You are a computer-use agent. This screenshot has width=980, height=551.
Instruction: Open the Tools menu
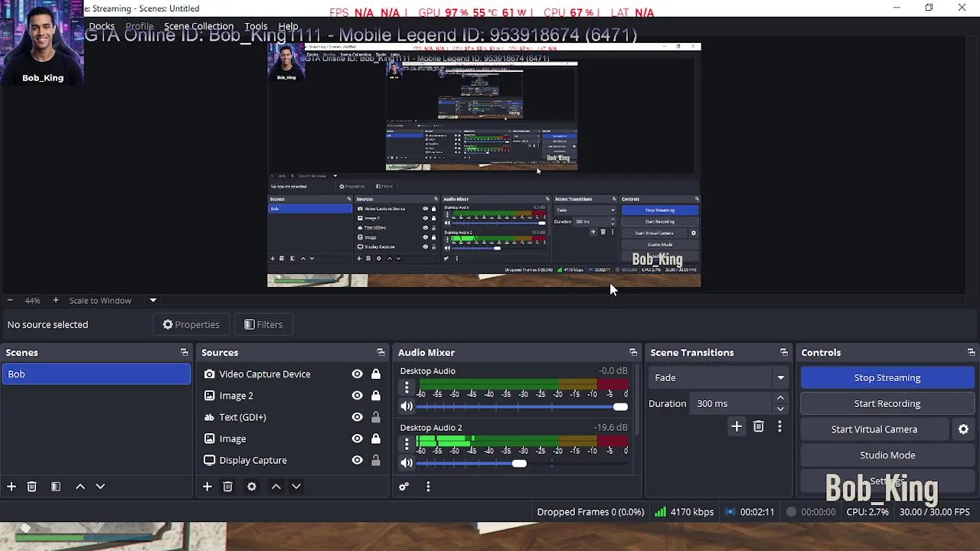click(x=256, y=26)
